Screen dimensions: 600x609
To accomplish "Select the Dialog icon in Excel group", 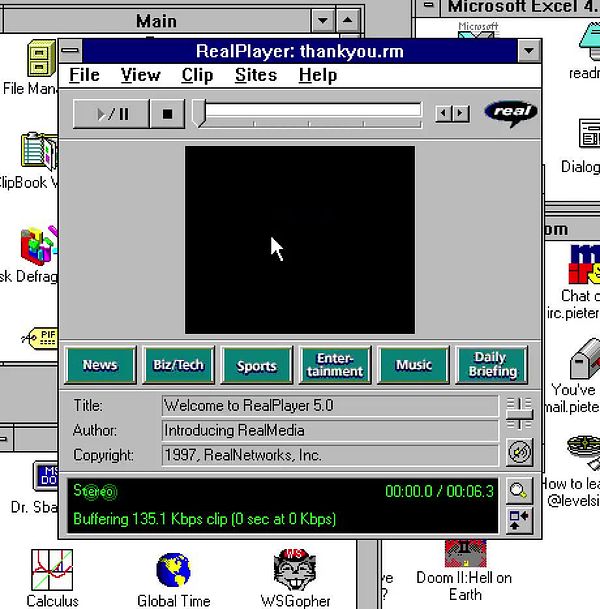I will [589, 134].
